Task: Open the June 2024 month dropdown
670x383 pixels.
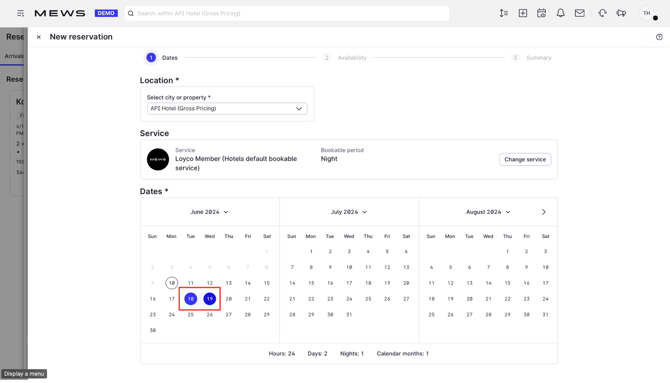Action: [x=209, y=212]
